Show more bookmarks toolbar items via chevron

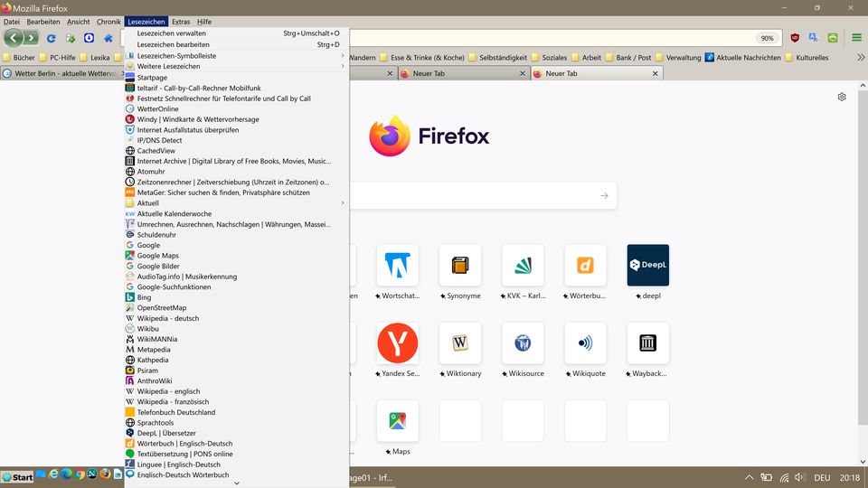coord(860,57)
